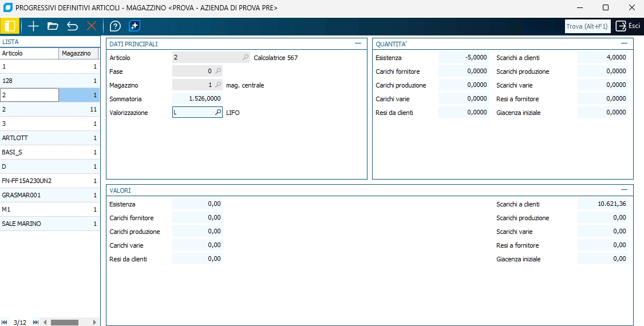Click the 3/12 record counter
644x326 pixels.
(20, 323)
